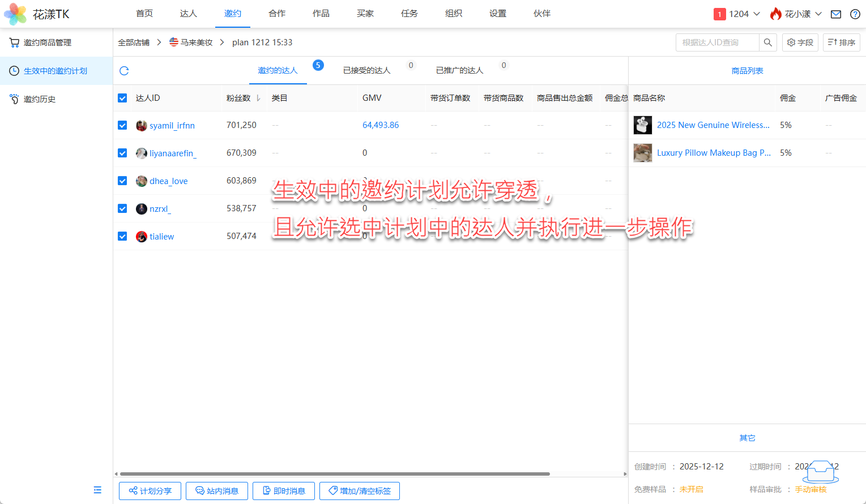The width and height of the screenshot is (866, 504).
Task: Open 邀约历史 in the sidebar
Action: click(x=40, y=99)
